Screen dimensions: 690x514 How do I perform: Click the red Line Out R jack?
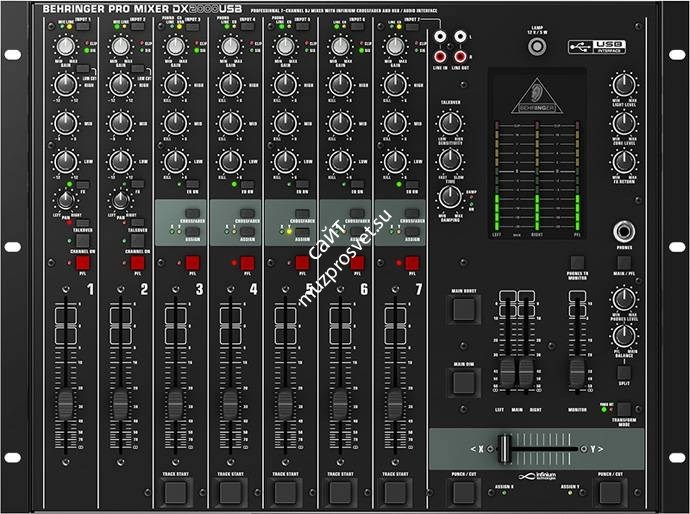(460, 56)
